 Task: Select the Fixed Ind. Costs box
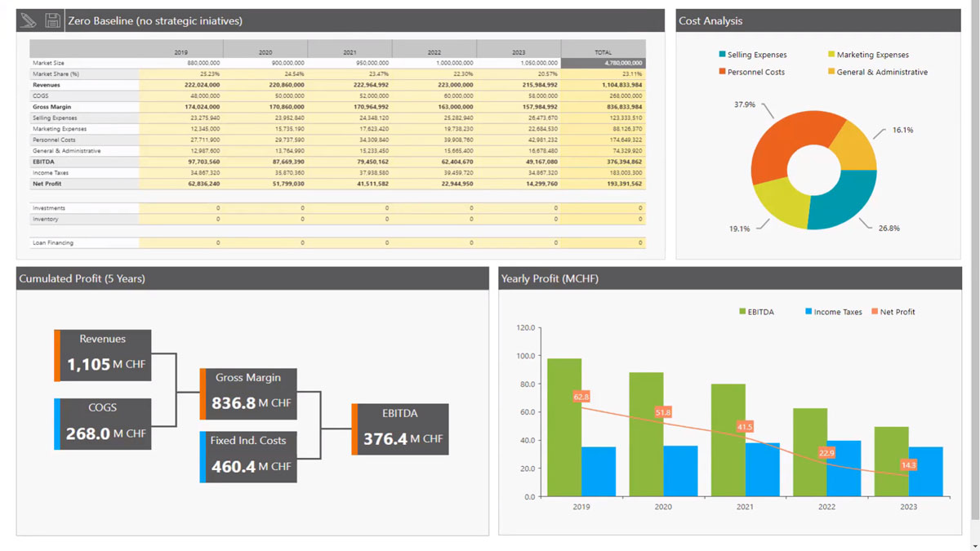(x=248, y=457)
